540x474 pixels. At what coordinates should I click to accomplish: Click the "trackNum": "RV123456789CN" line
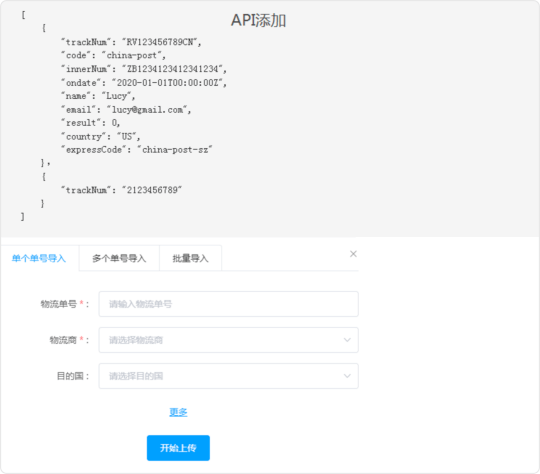click(131, 42)
